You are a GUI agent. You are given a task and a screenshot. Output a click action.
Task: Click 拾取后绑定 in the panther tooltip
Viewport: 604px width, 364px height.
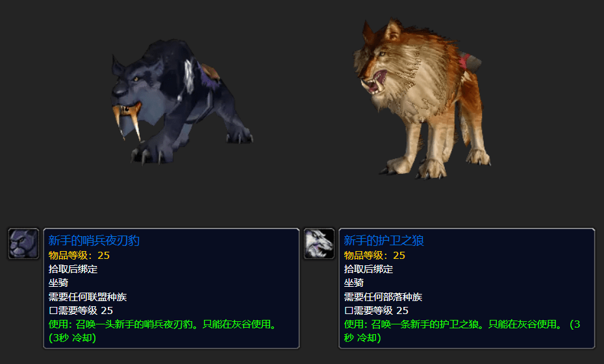point(73,269)
